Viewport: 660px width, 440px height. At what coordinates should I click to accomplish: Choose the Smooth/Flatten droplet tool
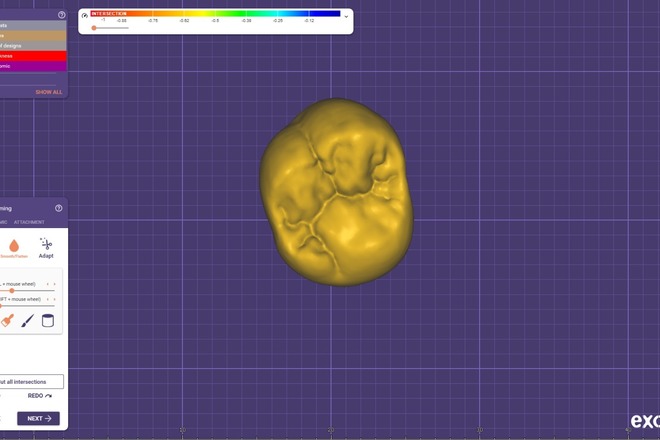coord(14,248)
